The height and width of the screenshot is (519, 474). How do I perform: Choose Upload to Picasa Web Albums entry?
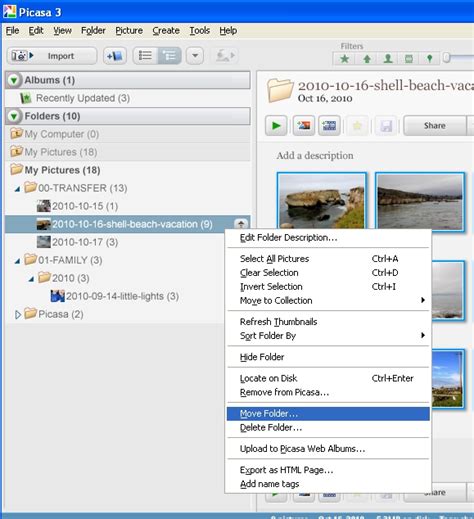point(328,449)
